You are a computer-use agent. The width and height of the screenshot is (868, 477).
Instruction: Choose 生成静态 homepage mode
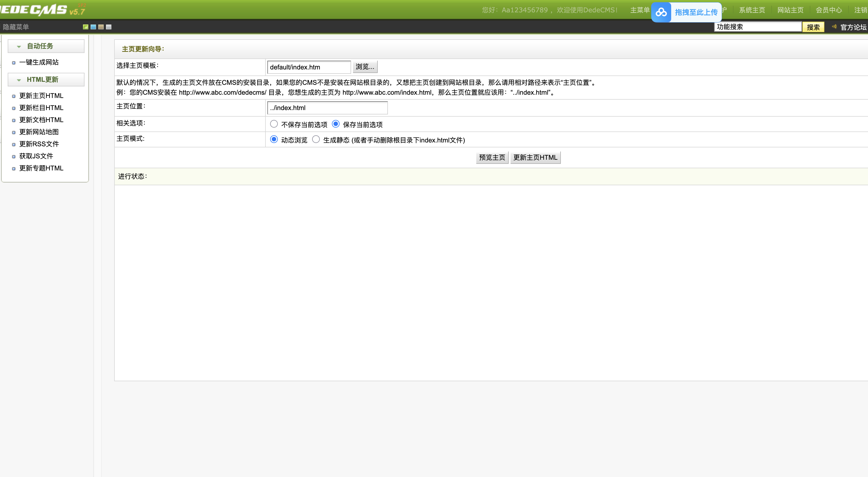[316, 139]
